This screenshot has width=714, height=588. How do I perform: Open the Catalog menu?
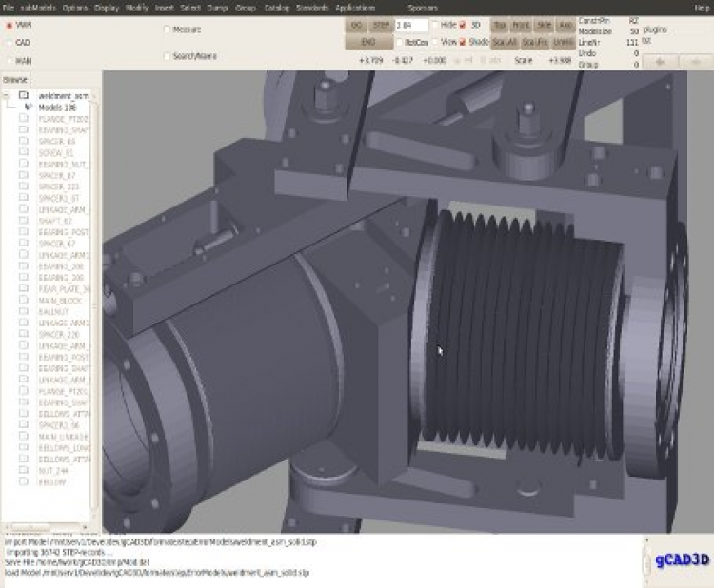[x=276, y=8]
